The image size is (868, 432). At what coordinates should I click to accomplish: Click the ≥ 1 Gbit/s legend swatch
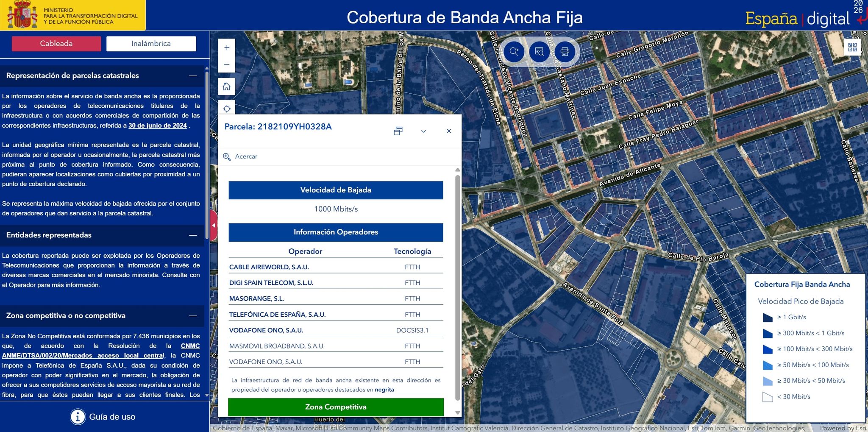point(768,317)
